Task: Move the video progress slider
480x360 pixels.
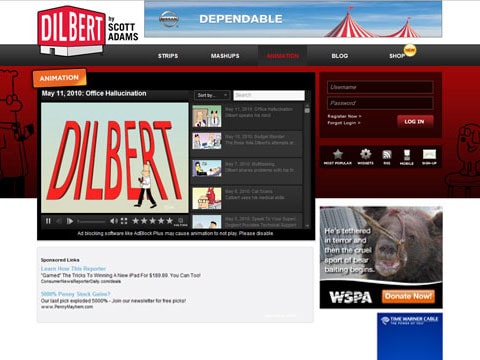Action: [91, 221]
